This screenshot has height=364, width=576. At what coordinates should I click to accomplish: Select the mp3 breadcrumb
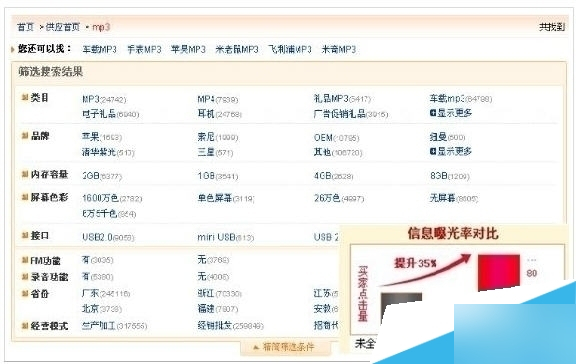point(101,27)
